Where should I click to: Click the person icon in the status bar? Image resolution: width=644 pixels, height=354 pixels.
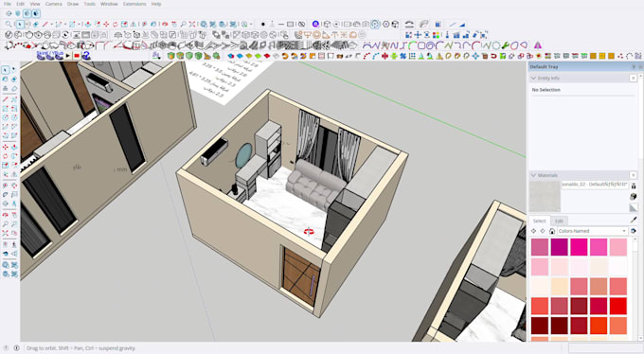pyautogui.click(x=6, y=347)
